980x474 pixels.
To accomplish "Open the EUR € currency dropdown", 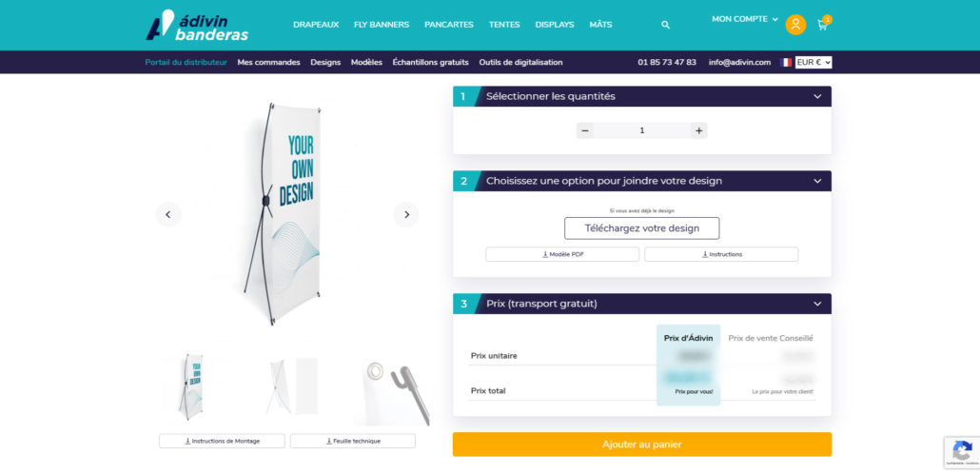I will pos(813,63).
